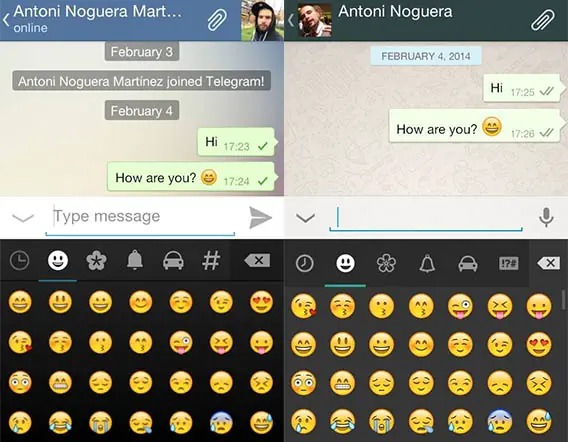This screenshot has width=568, height=442.
Task: Delete character with Telegram backspace key
Action: point(257,260)
